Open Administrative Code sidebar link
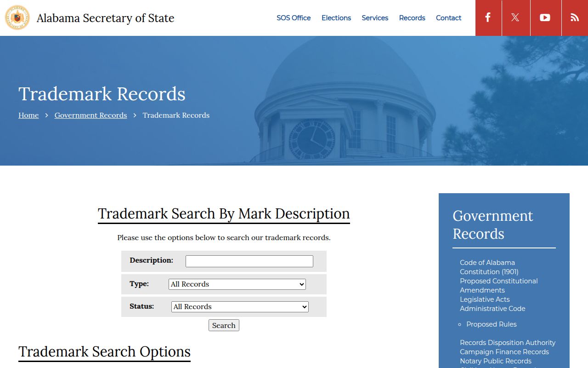The height and width of the screenshot is (368, 588). click(492, 309)
